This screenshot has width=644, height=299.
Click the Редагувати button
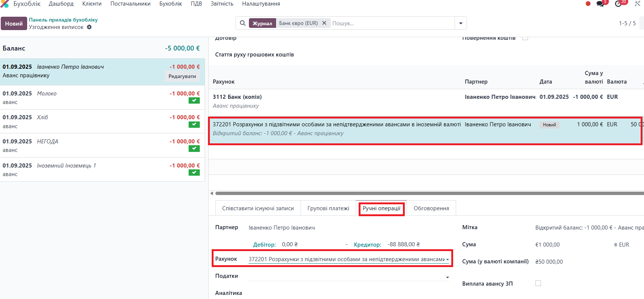tap(182, 76)
